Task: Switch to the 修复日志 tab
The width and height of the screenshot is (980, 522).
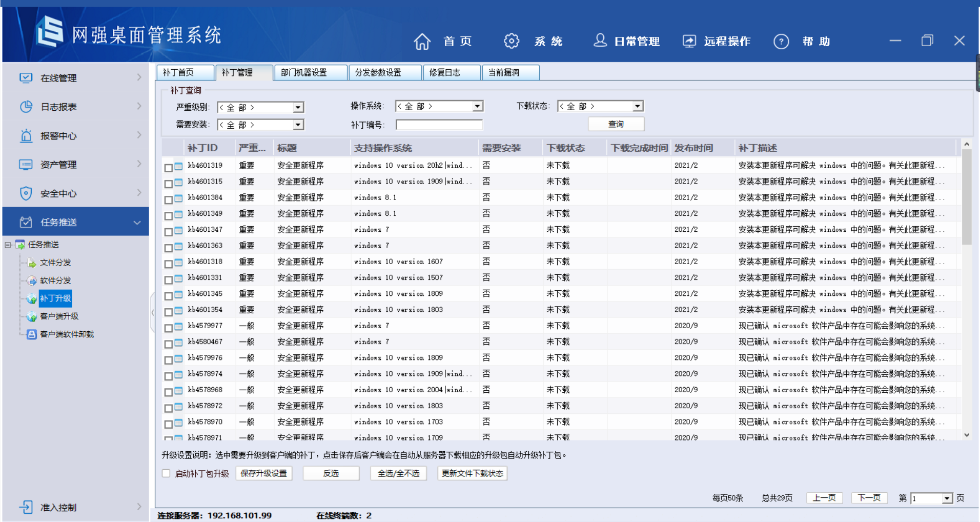Action: tap(452, 72)
